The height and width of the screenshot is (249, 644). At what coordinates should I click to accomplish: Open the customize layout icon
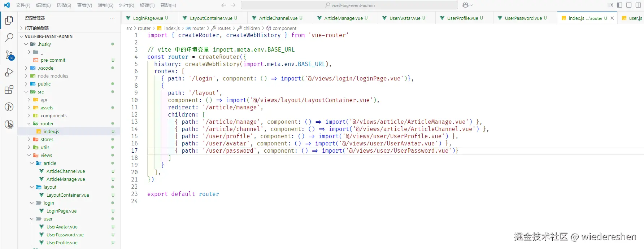[x=610, y=5]
